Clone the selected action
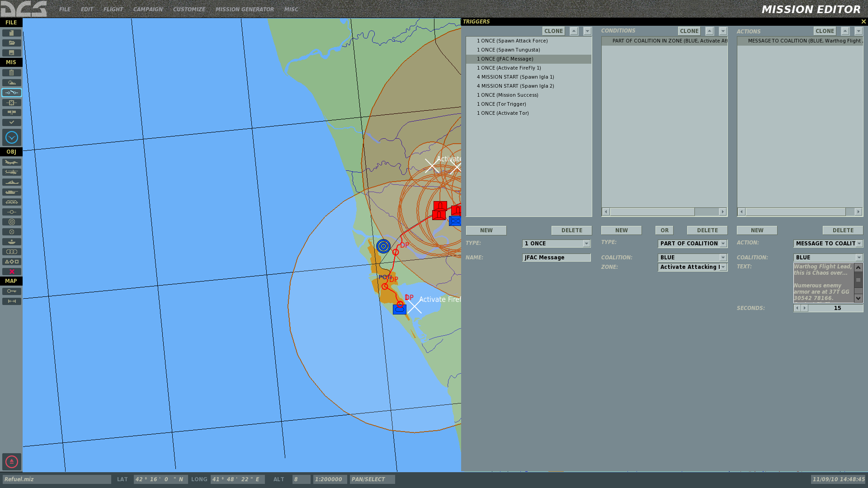868x488 pixels. pos(825,31)
